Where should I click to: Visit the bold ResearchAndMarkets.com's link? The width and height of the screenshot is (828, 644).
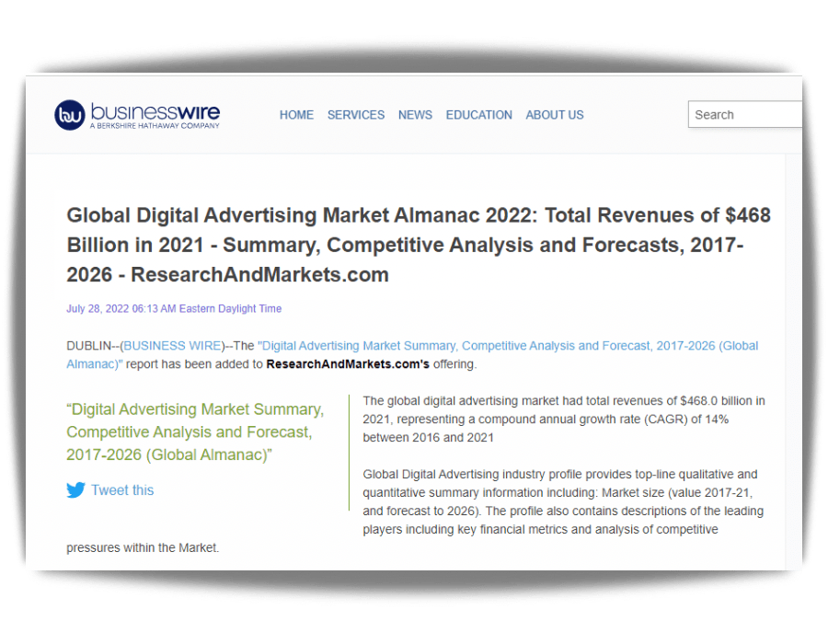348,364
